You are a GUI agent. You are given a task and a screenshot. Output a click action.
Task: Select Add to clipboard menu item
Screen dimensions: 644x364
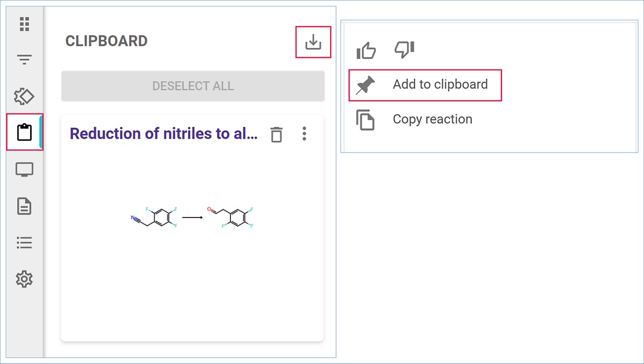click(440, 85)
